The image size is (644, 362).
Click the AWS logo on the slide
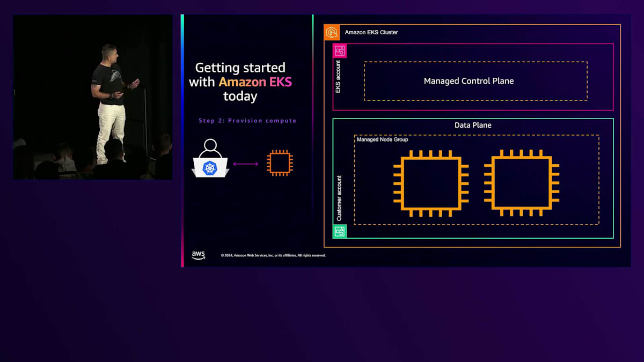pyautogui.click(x=199, y=255)
